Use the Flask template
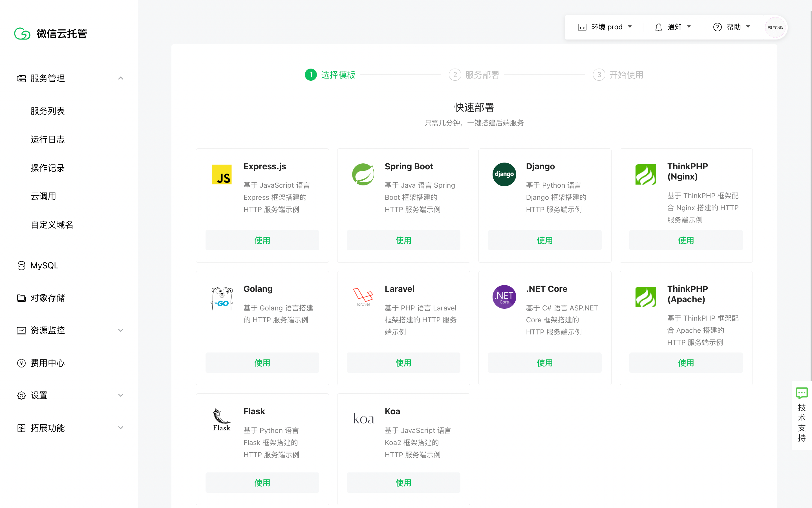 [262, 483]
